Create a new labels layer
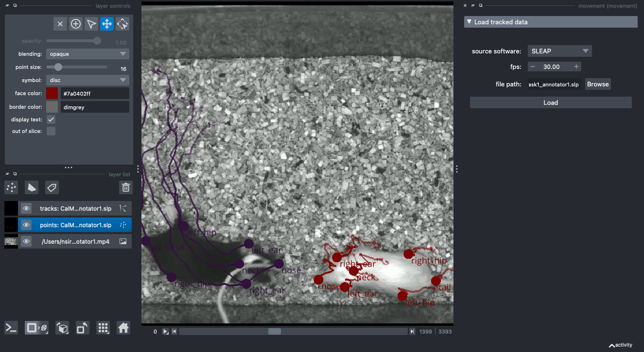The height and width of the screenshot is (352, 644). (x=52, y=187)
